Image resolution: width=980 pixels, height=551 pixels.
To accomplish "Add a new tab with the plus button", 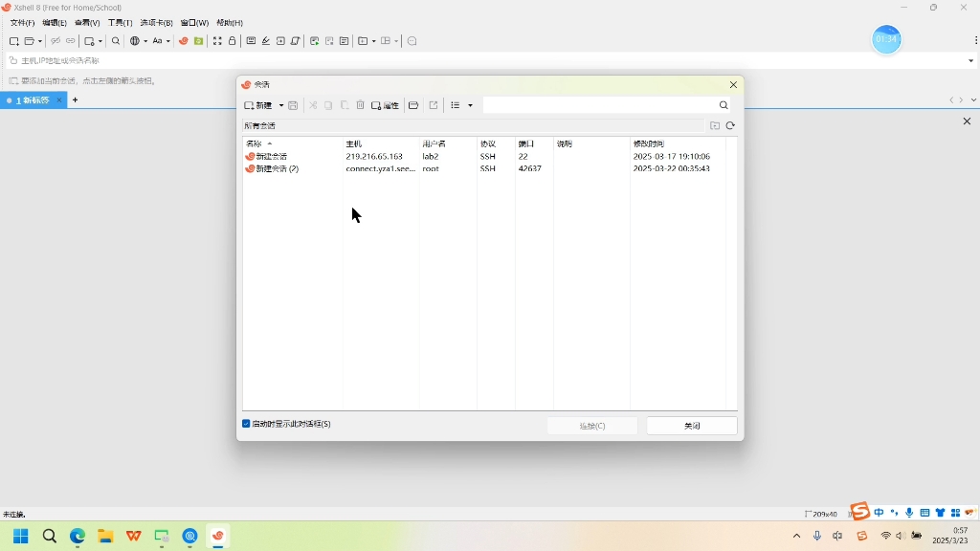I will pyautogui.click(x=75, y=99).
